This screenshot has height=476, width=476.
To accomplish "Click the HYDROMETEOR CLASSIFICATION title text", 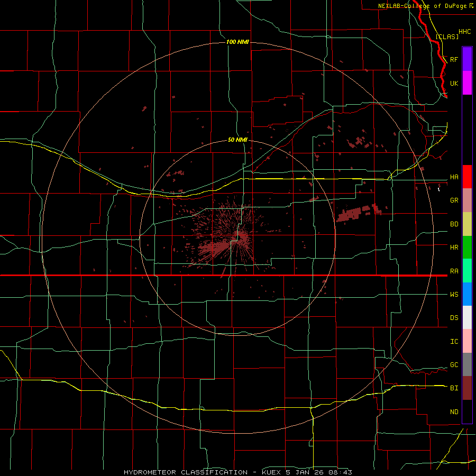I will (x=186, y=472).
